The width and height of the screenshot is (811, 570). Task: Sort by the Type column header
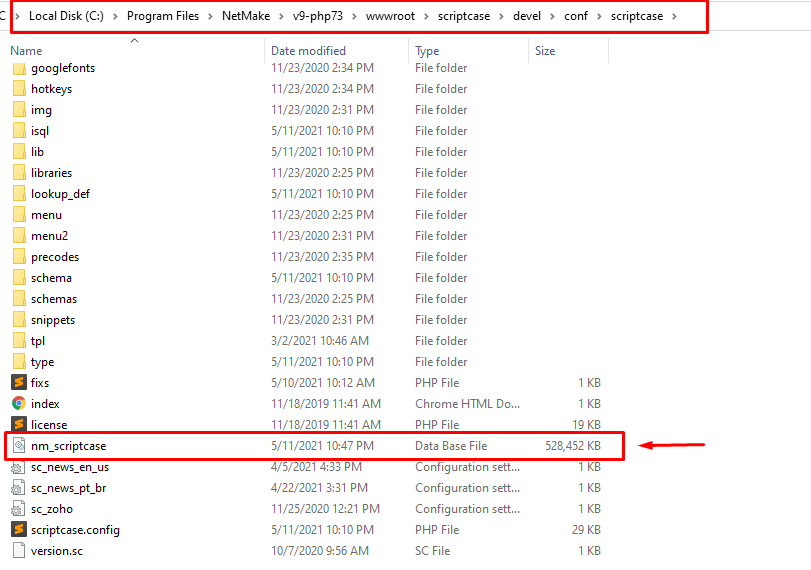[x=427, y=51]
